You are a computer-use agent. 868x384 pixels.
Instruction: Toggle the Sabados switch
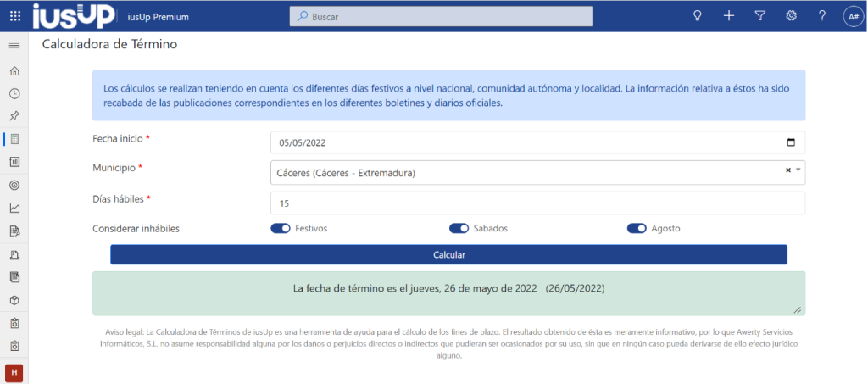[x=459, y=228]
